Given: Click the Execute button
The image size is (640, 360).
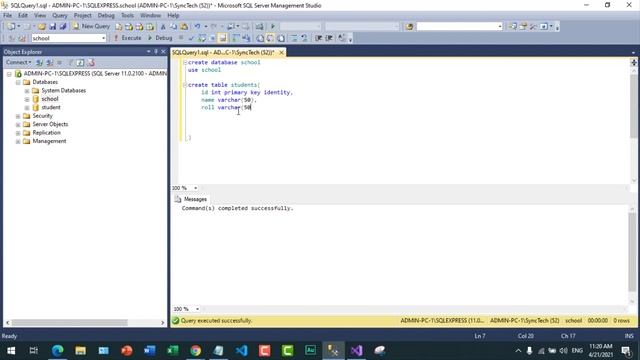Looking at the screenshot, I should click(127, 38).
